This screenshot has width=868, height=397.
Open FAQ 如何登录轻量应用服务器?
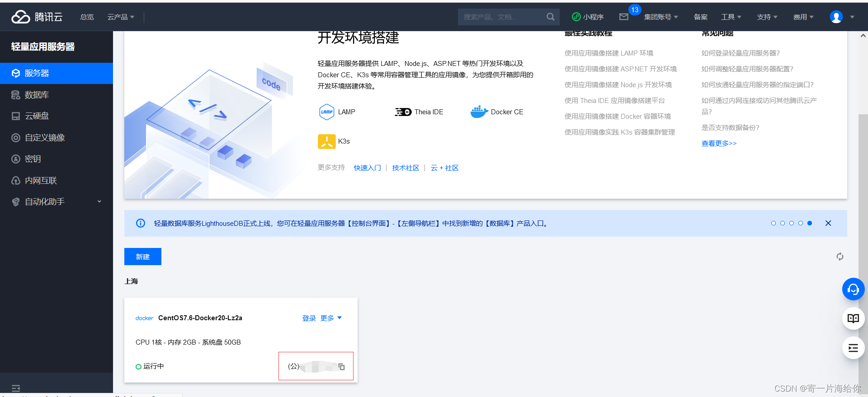point(741,53)
